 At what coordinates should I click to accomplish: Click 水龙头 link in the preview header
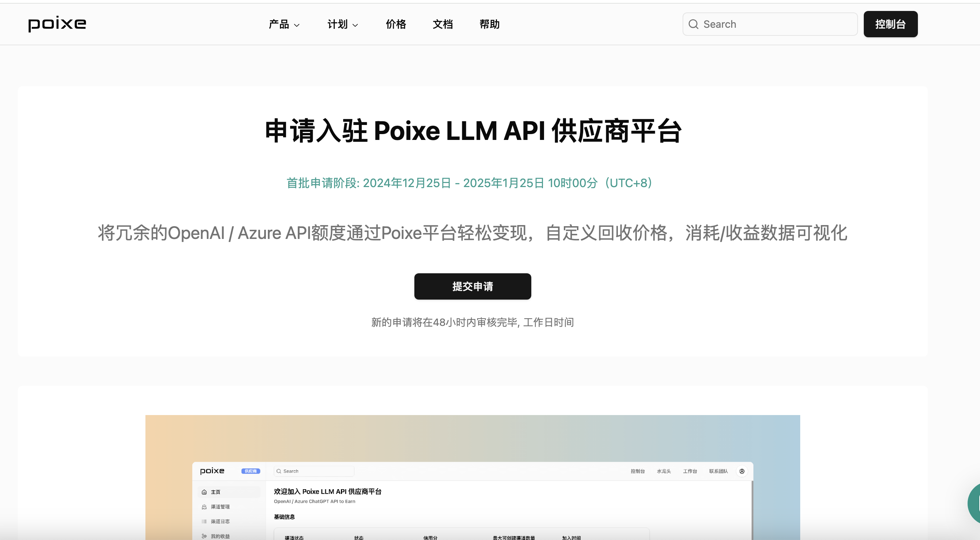(664, 471)
